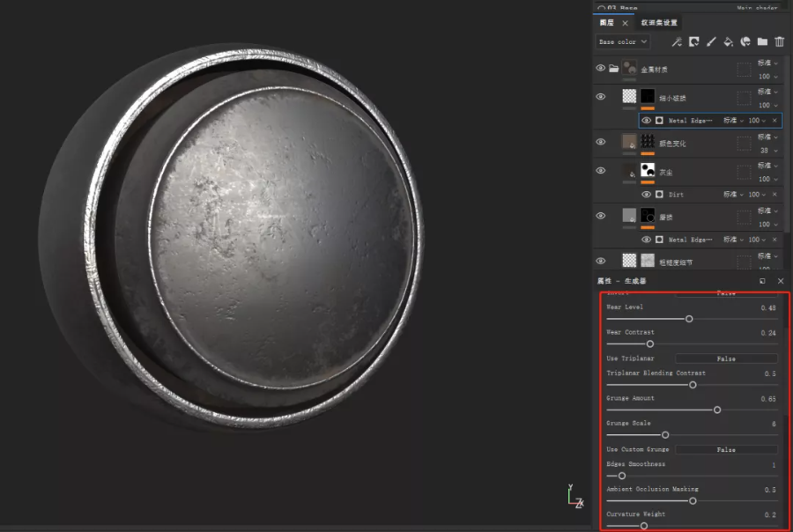The image size is (793, 532).
Task: Open opacity dropdown on Dirt generator row
Action: (x=757, y=194)
